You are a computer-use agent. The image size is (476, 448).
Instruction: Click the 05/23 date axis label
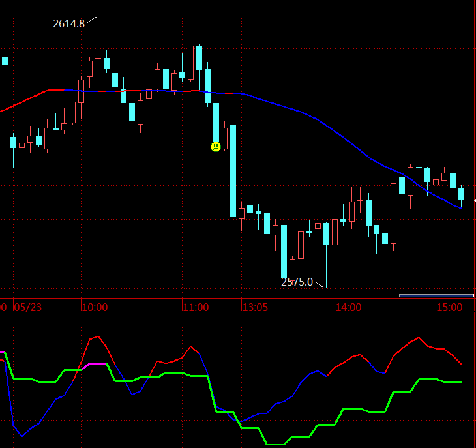coord(28,307)
